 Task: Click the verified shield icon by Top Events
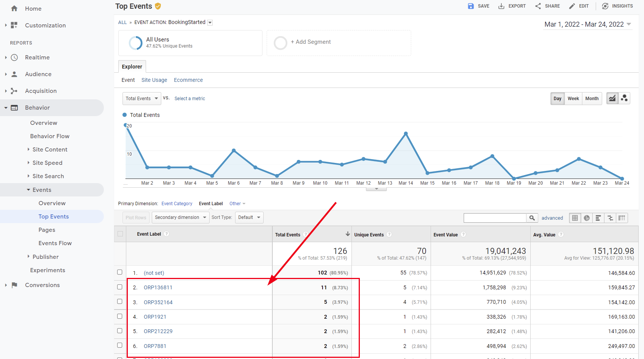[x=158, y=6]
